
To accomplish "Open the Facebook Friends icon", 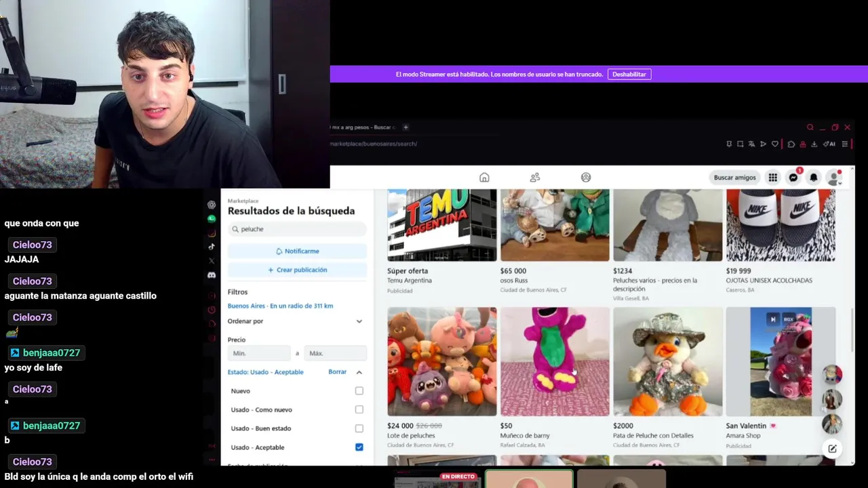I will click(535, 178).
